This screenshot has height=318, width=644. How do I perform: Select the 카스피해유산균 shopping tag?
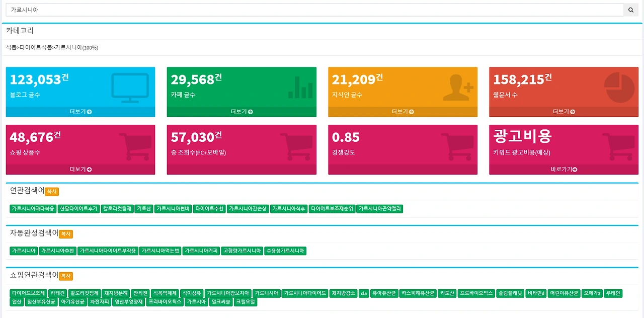[x=418, y=293]
